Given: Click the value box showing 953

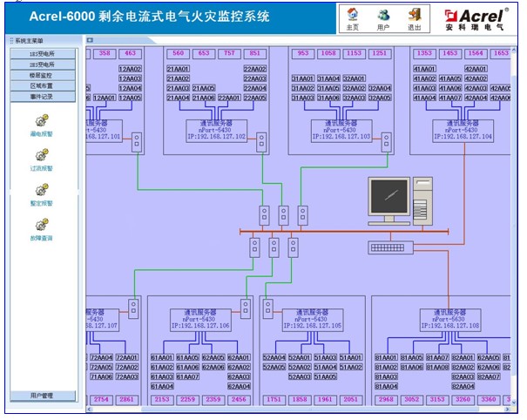Looking at the screenshot, I should click(x=303, y=53).
